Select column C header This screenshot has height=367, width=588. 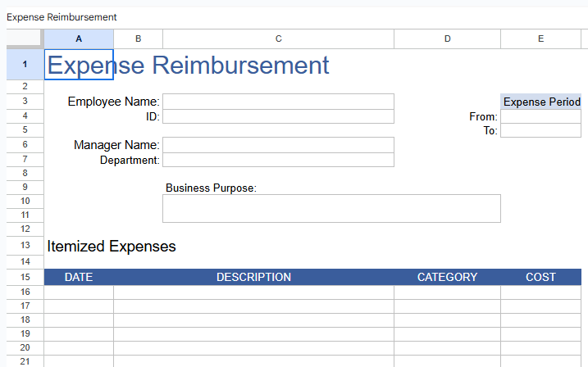[278, 39]
